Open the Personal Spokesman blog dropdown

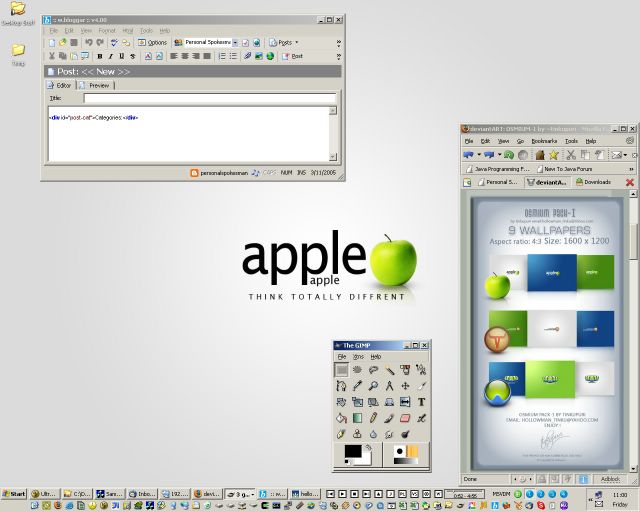tap(235, 42)
